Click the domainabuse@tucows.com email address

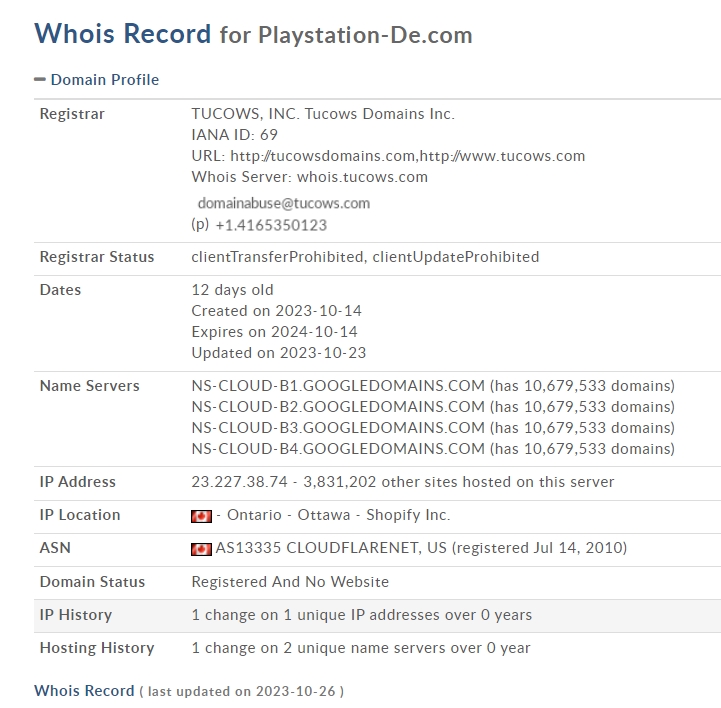click(x=284, y=203)
